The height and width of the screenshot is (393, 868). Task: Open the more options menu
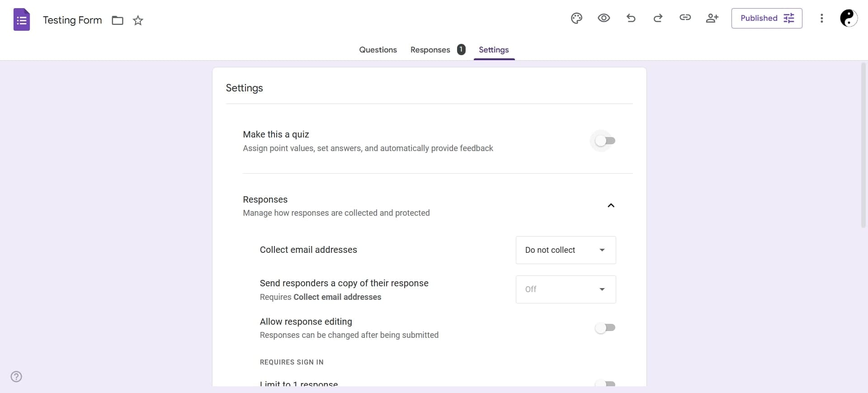pos(821,18)
